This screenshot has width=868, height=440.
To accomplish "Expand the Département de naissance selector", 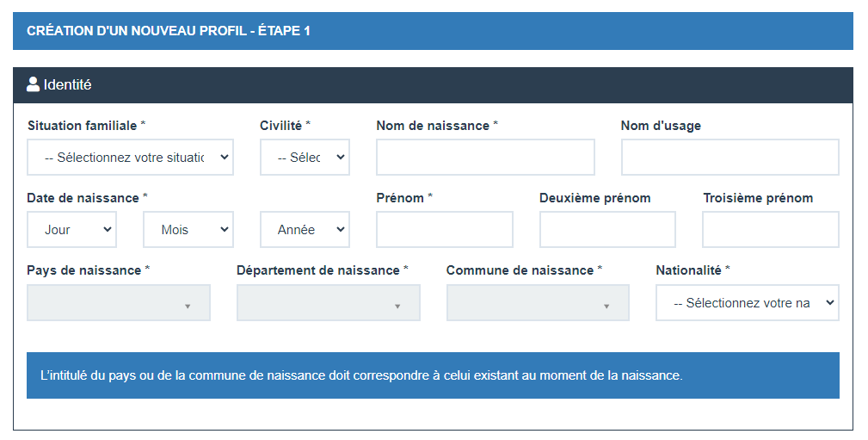I will [x=329, y=302].
